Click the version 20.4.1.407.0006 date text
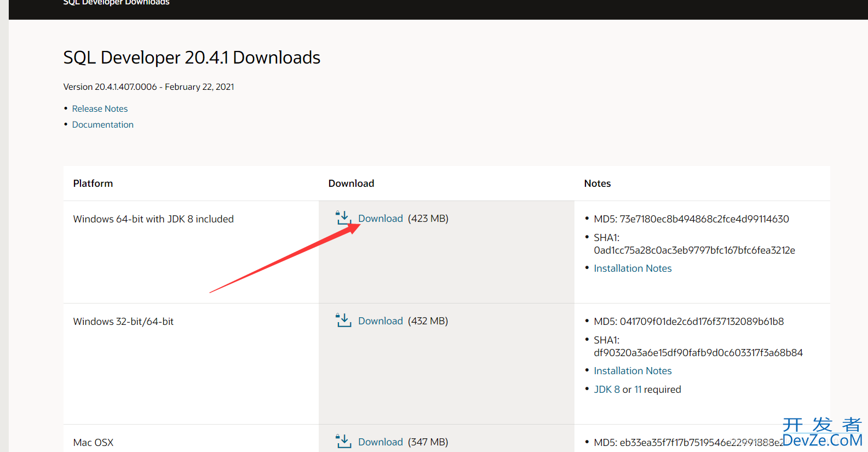The image size is (868, 452). pyautogui.click(x=148, y=87)
